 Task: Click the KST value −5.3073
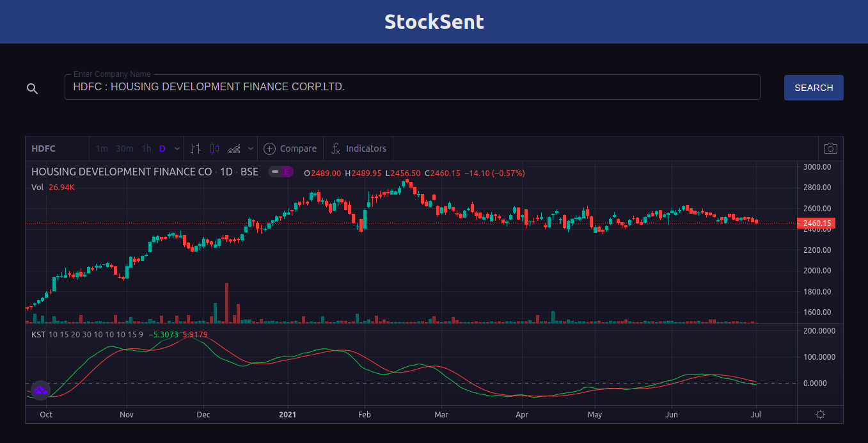tap(164, 334)
